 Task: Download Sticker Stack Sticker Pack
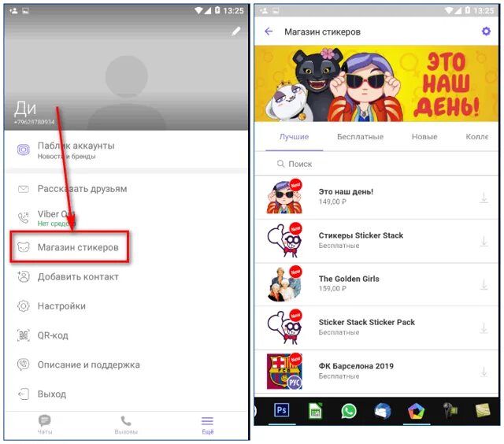(484, 328)
